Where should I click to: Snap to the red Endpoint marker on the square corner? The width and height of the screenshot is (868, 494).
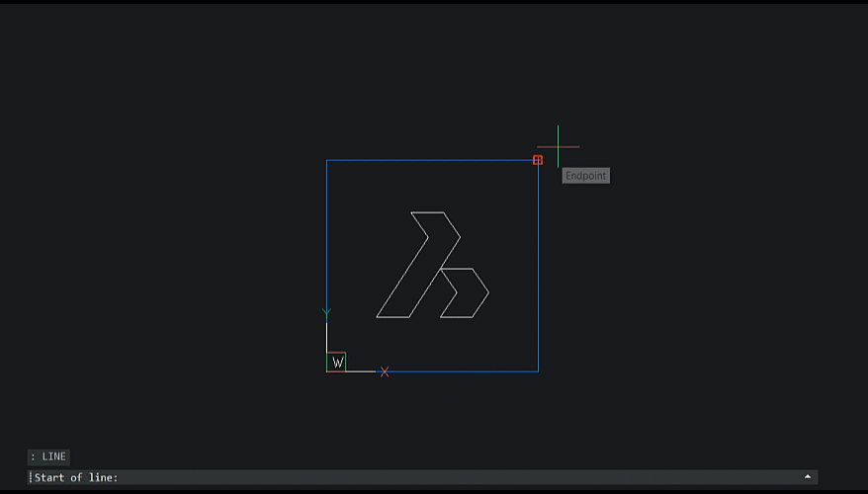coord(538,160)
